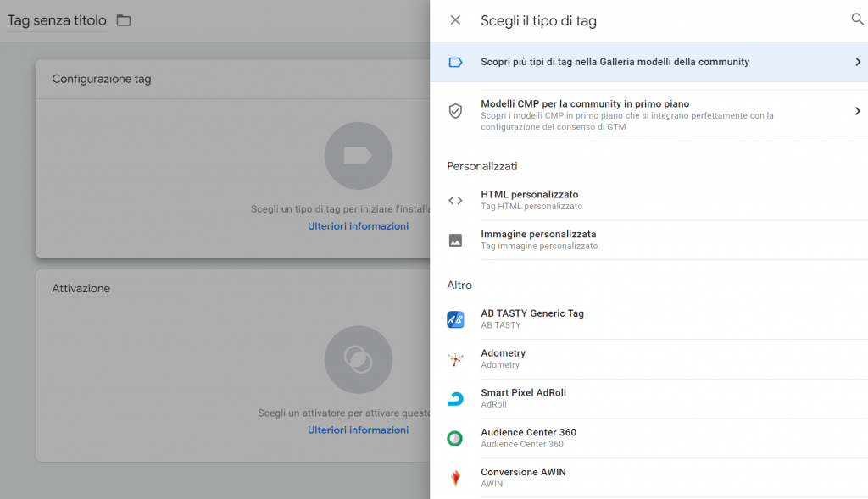Click the trigger placeholder icon in Attivazione

(359, 359)
